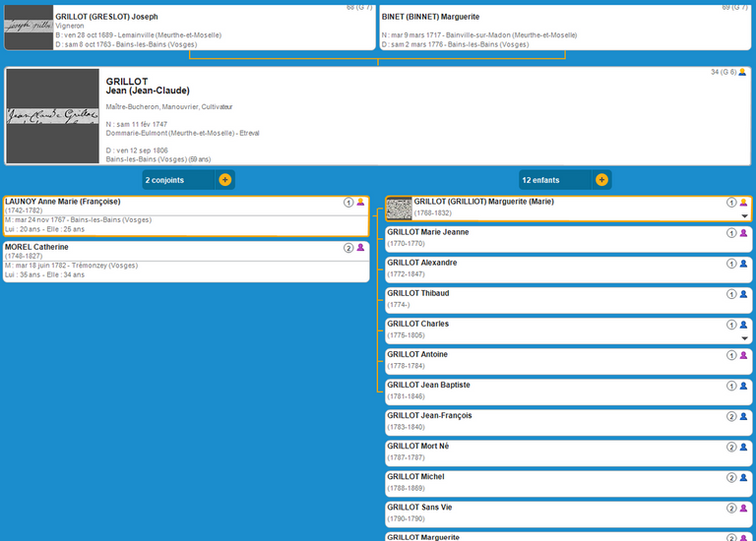Expand the Grillot Charles dropdown arrow
This screenshot has height=541, width=756.
[744, 337]
